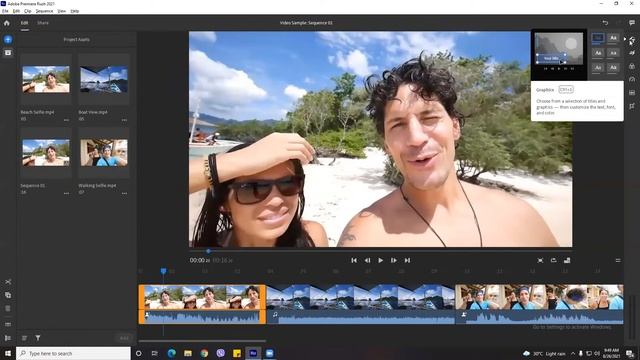Open the Windows Start menu
Viewport: 640px width, 360px height.
[8, 353]
